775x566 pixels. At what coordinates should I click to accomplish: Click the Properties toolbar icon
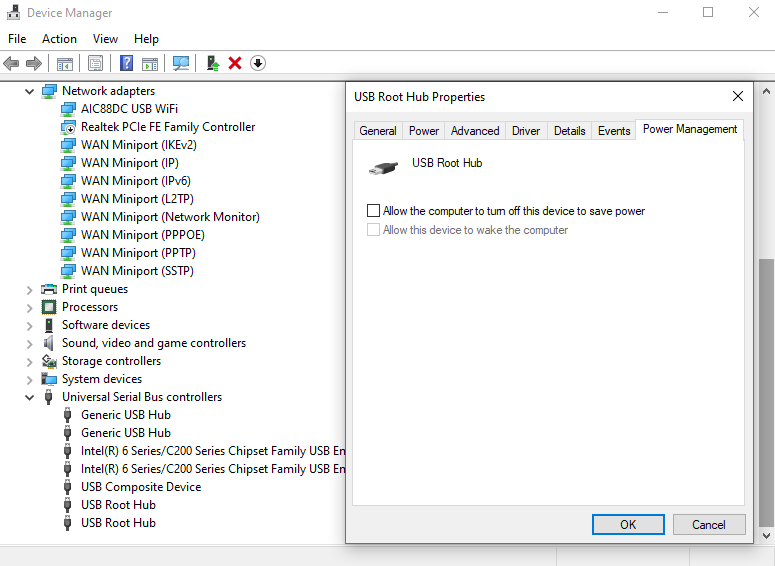[x=95, y=63]
